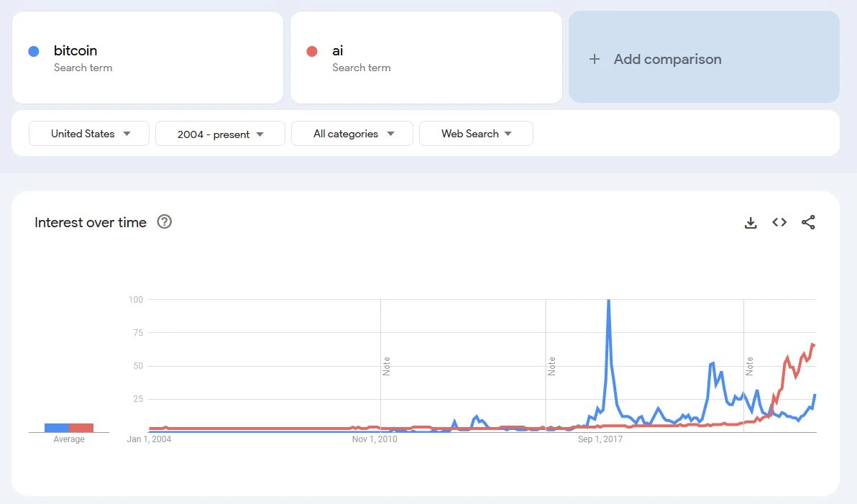Download the Interest over time data
This screenshot has height=504, width=857.
tap(751, 222)
